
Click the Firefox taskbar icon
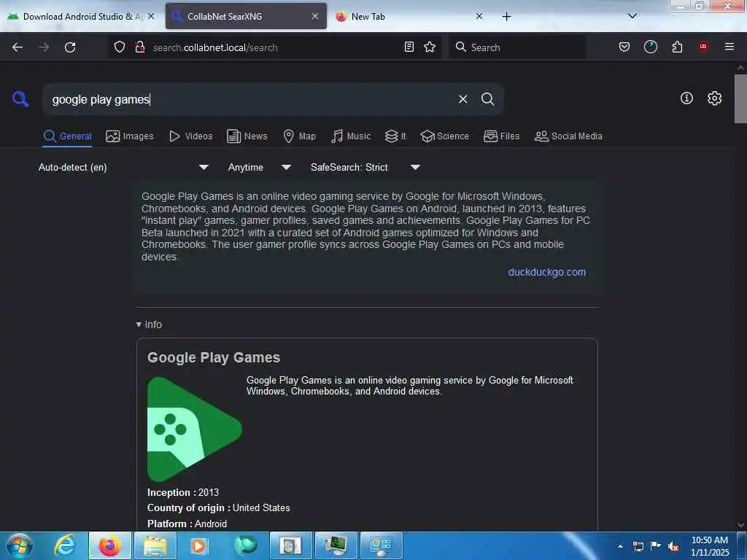pyautogui.click(x=109, y=545)
